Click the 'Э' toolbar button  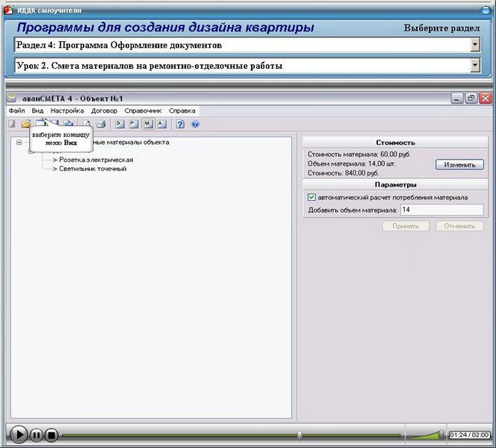pos(120,124)
